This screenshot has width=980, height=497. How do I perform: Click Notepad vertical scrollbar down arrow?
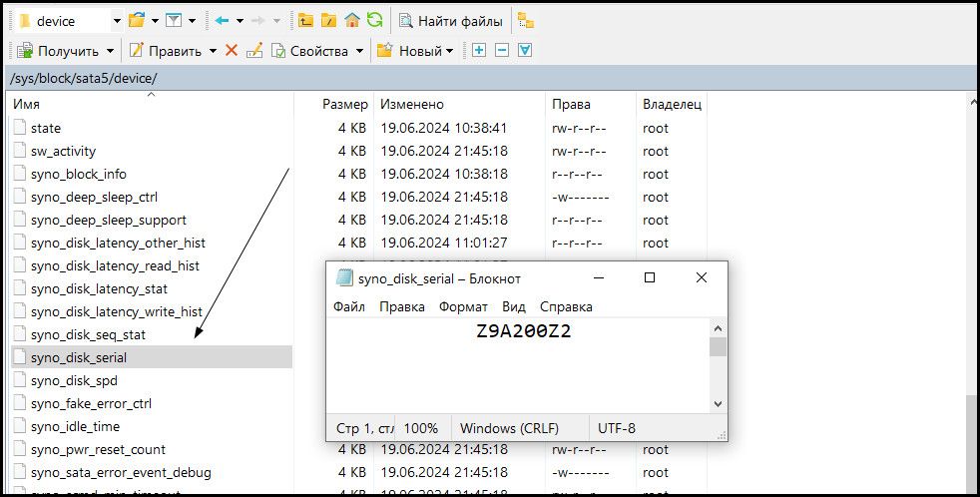click(x=717, y=403)
